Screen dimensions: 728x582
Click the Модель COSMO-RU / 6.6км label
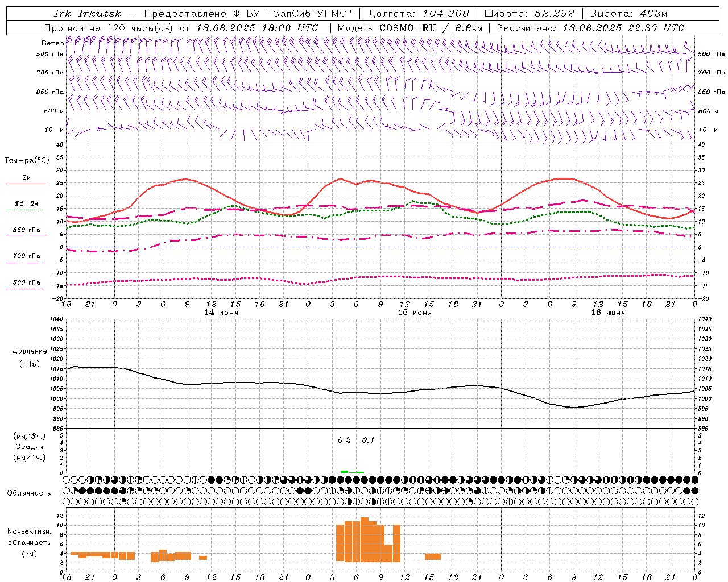click(410, 28)
